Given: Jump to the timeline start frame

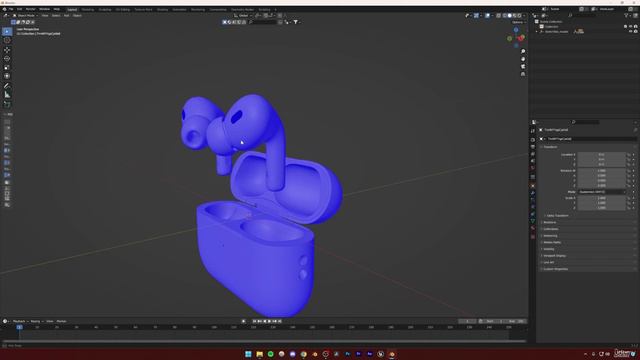Looking at the screenshot, I should (x=254, y=321).
